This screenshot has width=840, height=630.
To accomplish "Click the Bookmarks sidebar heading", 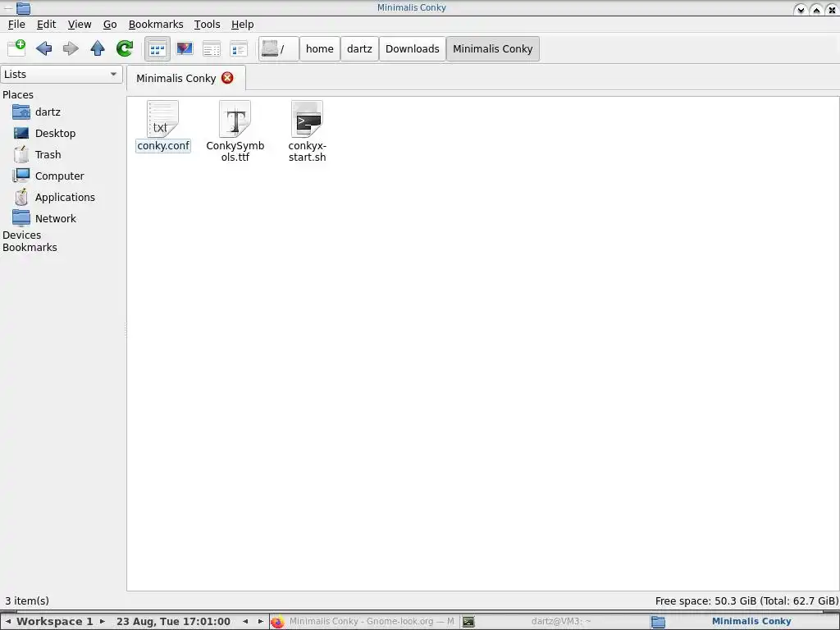I will pyautogui.click(x=30, y=247).
